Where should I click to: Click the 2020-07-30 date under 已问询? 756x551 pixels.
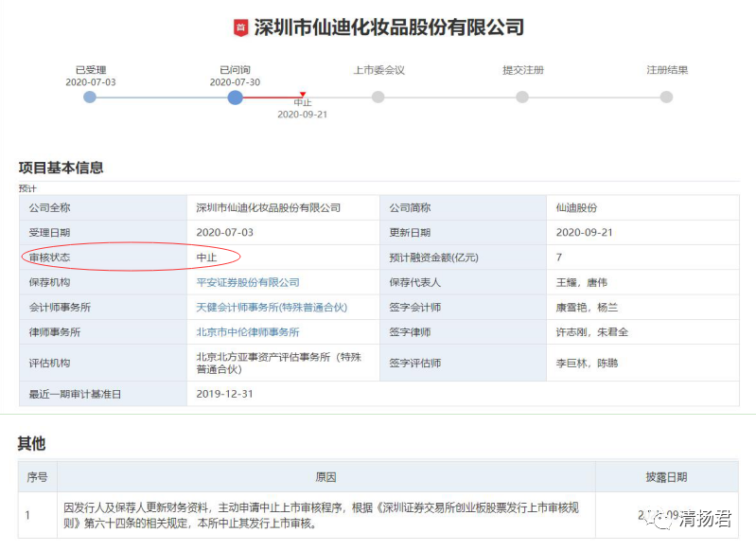[x=235, y=82]
